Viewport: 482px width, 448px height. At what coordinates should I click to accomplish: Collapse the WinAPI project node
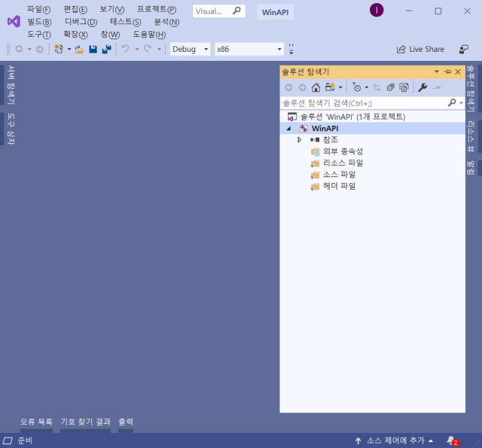tap(289, 129)
